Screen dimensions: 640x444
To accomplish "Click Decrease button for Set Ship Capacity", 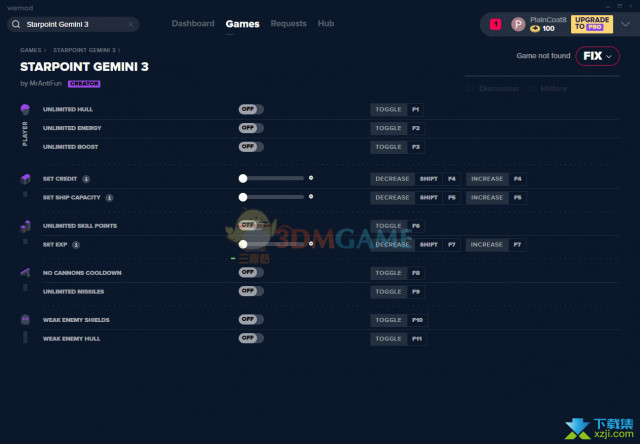I will pyautogui.click(x=392, y=198).
